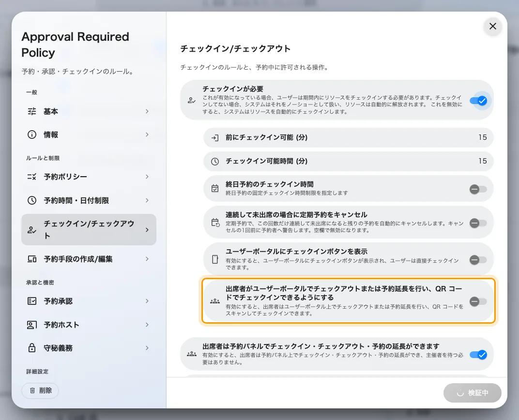Click the group icon in the QR コード check-in row
This screenshot has height=420, width=519.
[x=215, y=301]
